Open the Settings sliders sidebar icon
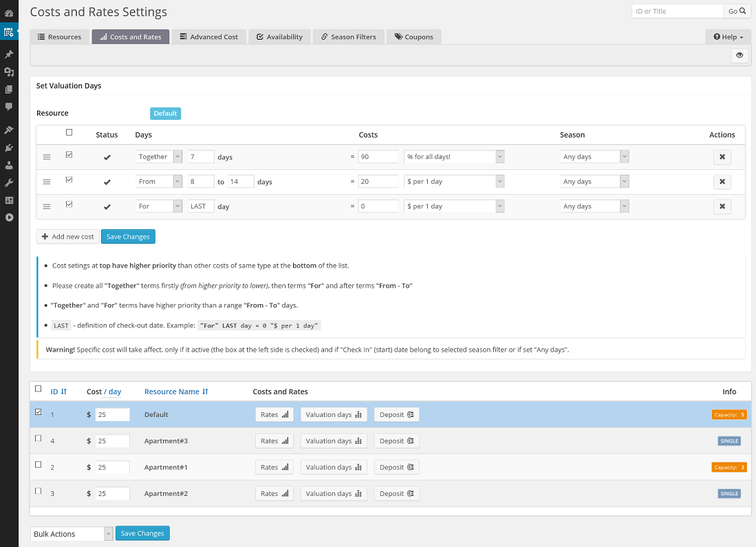The width and height of the screenshot is (756, 547). click(9, 200)
